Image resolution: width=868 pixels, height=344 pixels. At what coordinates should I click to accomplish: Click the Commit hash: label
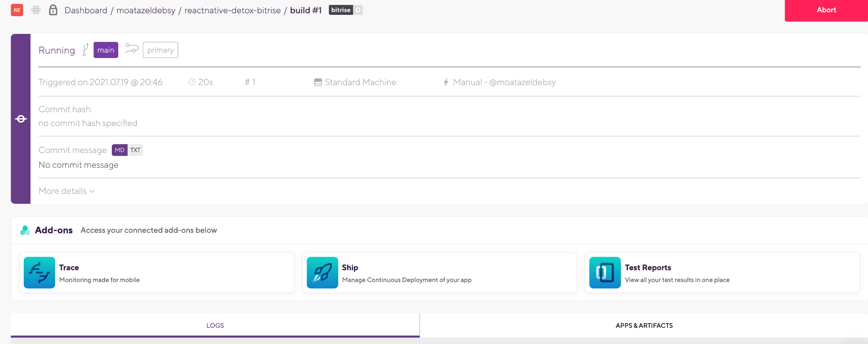coord(65,109)
